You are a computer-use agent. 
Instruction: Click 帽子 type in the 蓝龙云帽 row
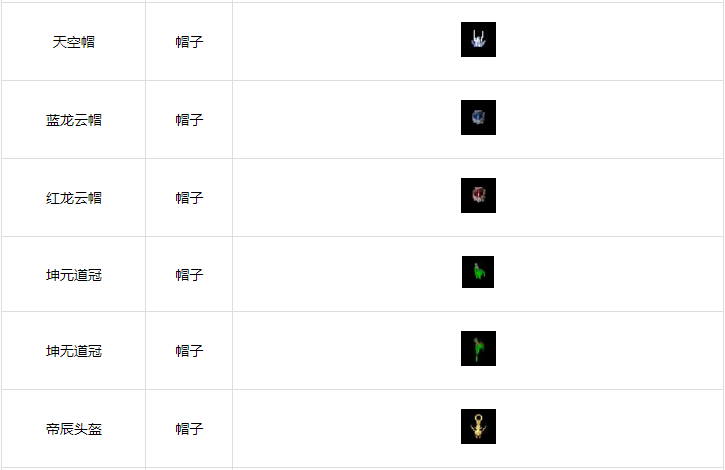point(189,120)
